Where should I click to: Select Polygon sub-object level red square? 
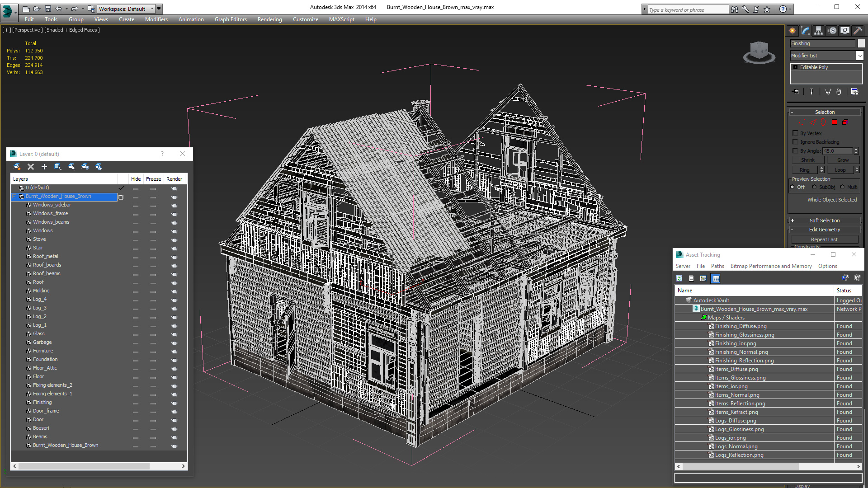835,122
